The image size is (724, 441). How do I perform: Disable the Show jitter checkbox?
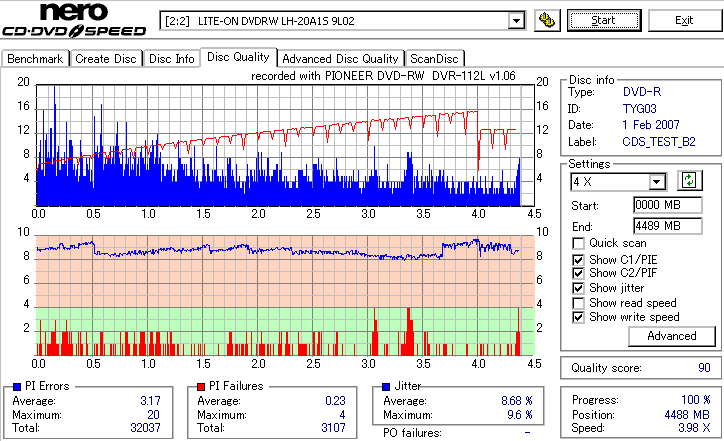click(578, 288)
